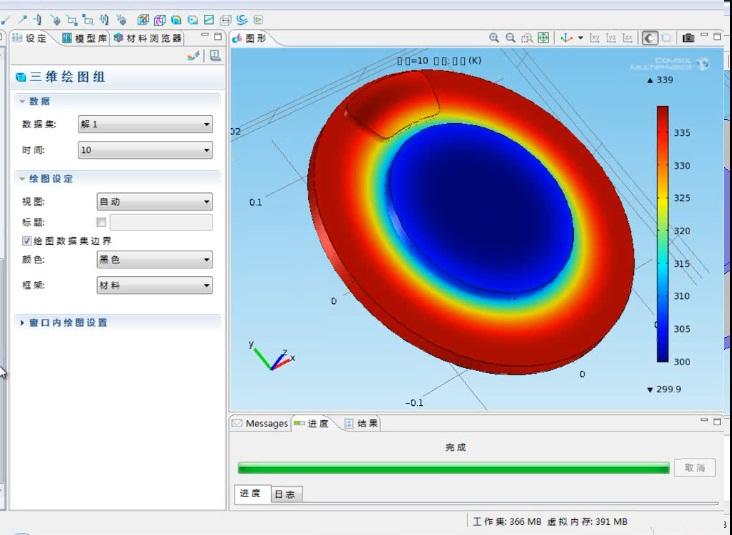This screenshot has height=535, width=732.
Task: Zoom out of the graphics view
Action: coord(511,38)
